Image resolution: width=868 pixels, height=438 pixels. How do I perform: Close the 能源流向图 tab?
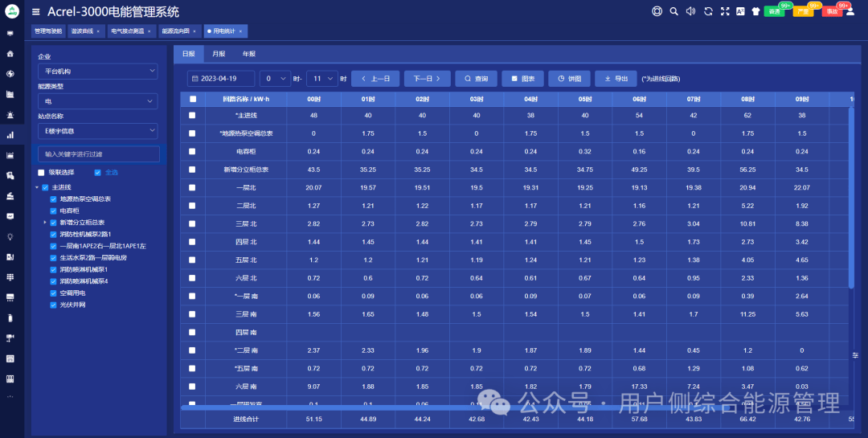tap(194, 31)
